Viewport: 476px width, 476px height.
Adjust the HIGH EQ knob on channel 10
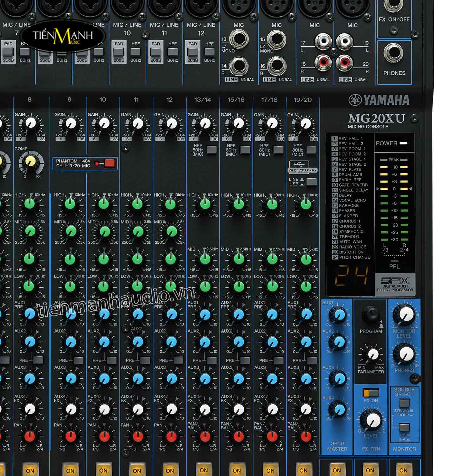(104, 204)
